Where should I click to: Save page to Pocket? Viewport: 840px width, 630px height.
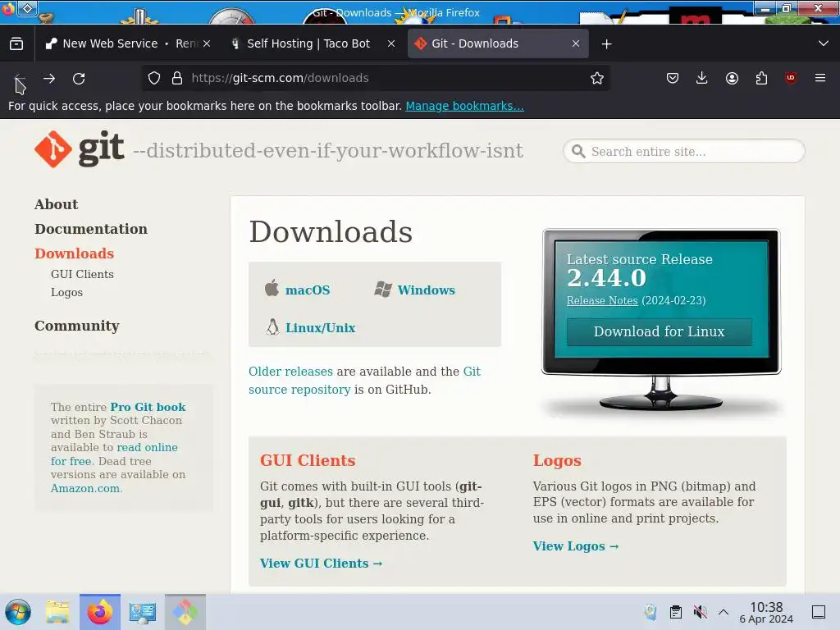(673, 78)
